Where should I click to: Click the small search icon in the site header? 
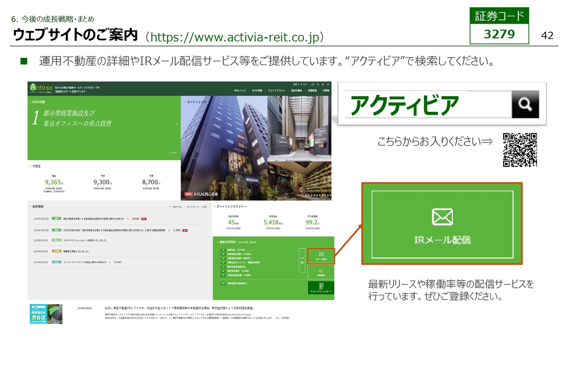(x=318, y=84)
